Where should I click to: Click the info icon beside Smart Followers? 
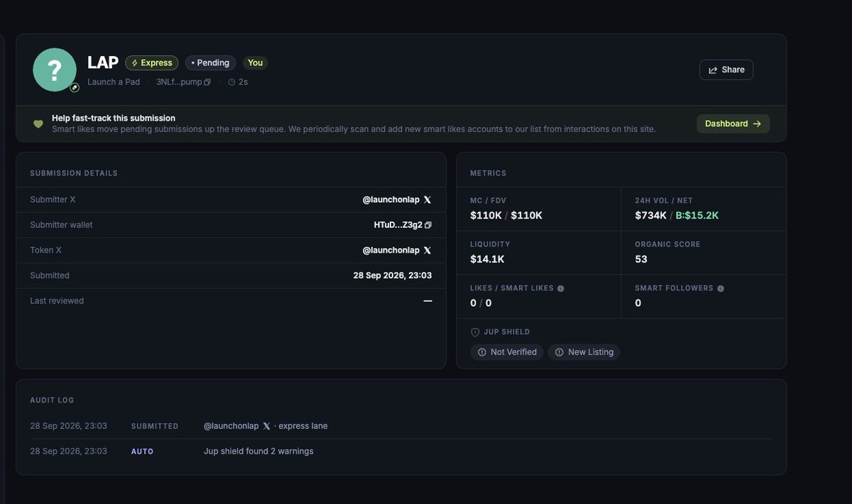[721, 288]
